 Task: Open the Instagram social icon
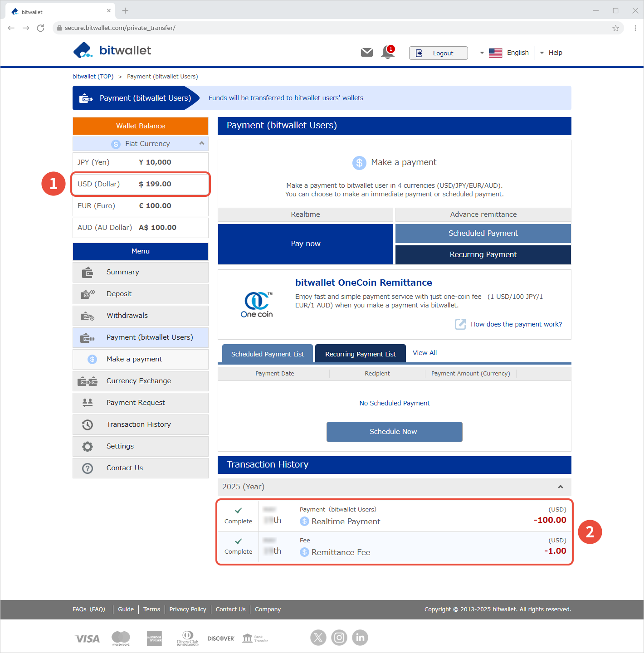click(x=339, y=638)
